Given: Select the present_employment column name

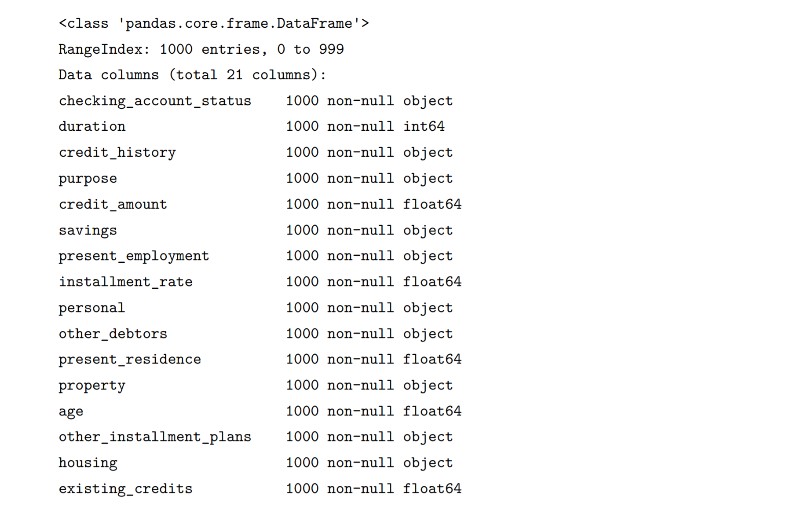Looking at the screenshot, I should point(134,256).
